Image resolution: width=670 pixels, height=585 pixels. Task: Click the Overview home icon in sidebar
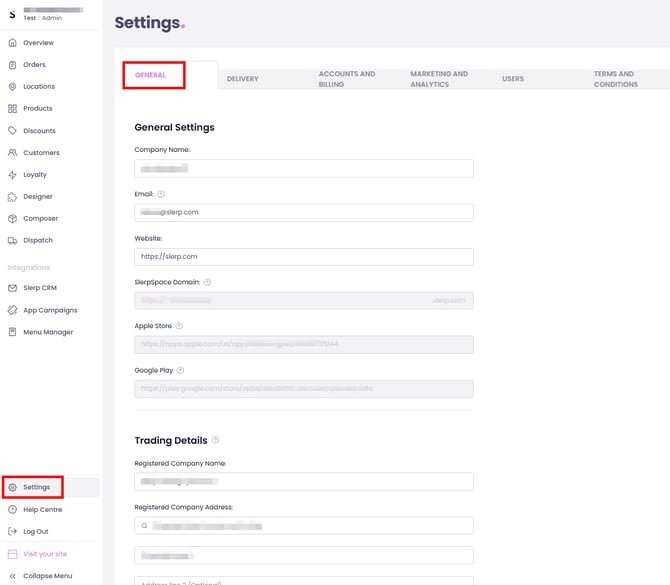[12, 43]
